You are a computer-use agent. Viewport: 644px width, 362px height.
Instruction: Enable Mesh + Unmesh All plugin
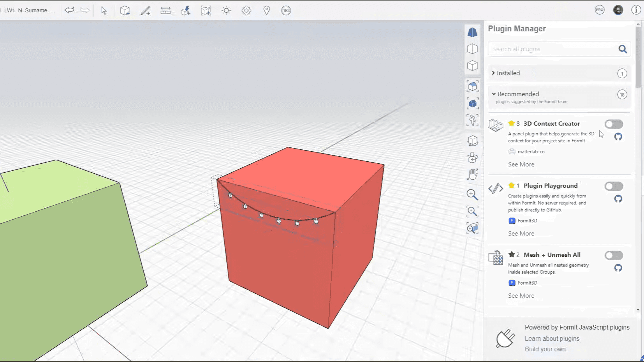pyautogui.click(x=613, y=255)
